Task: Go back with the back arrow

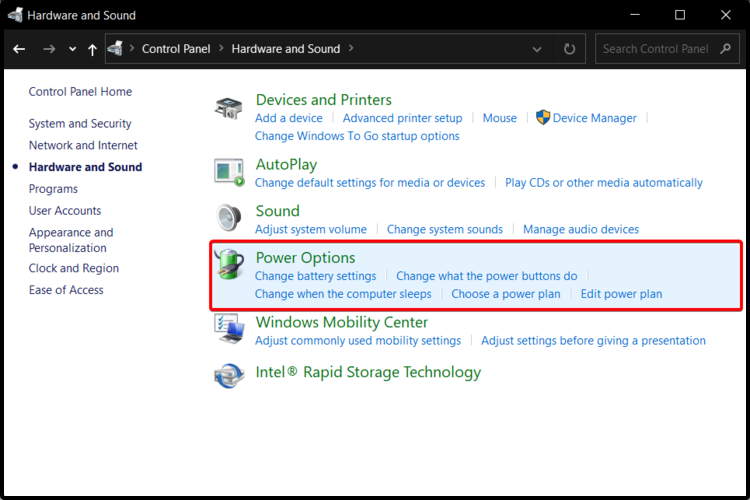Action: click(x=19, y=49)
